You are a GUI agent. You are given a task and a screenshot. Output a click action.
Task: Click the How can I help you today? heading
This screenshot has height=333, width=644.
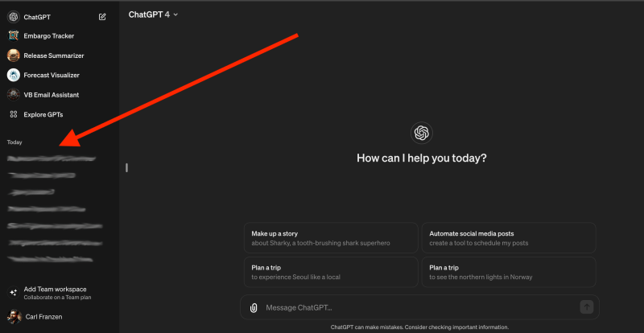pos(421,158)
